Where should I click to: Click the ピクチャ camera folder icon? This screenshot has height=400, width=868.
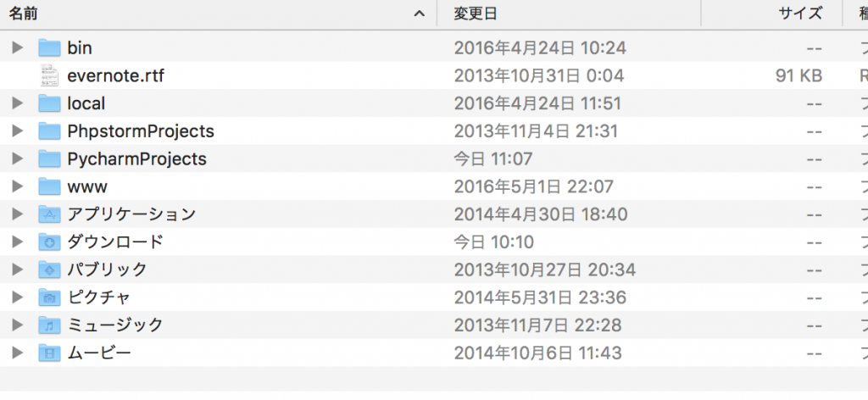[x=50, y=297]
